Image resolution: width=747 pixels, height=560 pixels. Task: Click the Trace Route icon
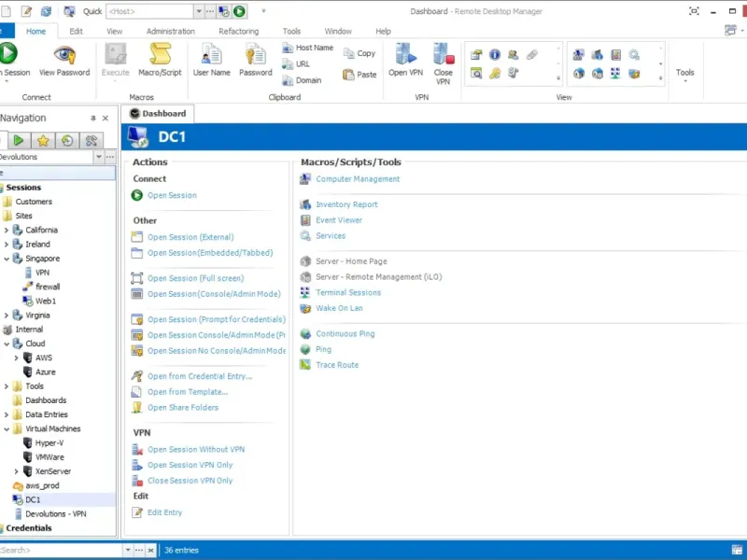305,365
